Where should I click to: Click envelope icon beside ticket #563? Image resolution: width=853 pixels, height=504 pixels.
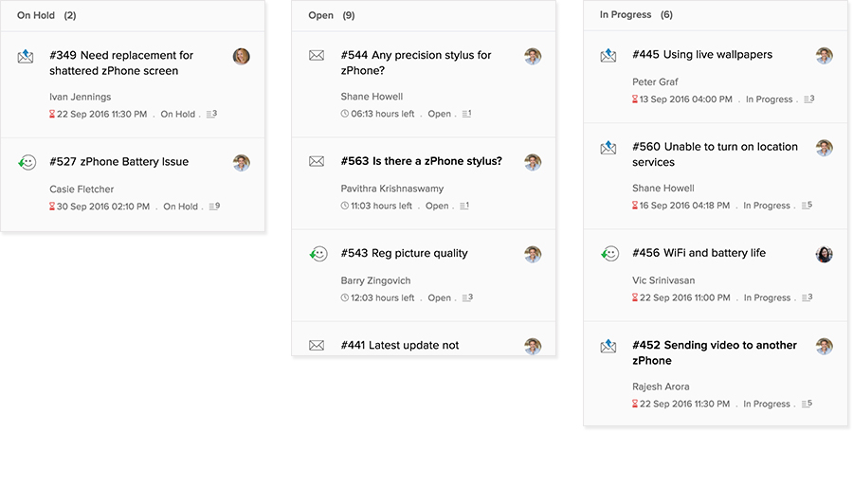tap(317, 162)
